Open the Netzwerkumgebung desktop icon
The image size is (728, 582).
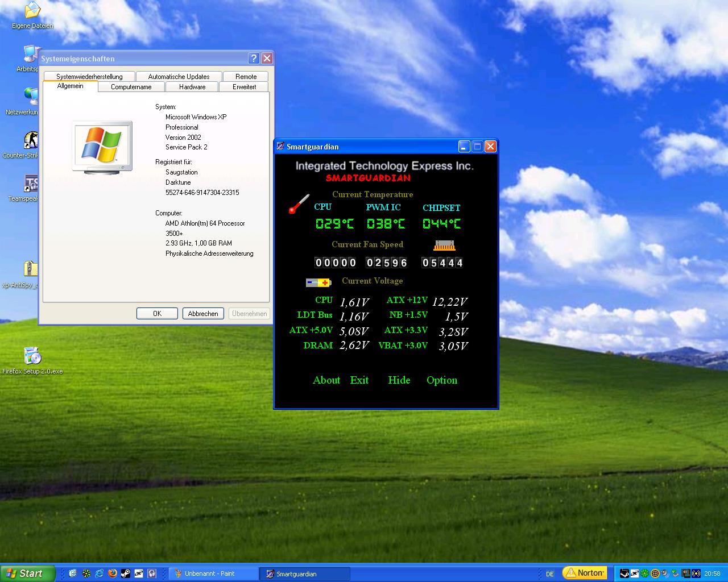pyautogui.click(x=31, y=101)
